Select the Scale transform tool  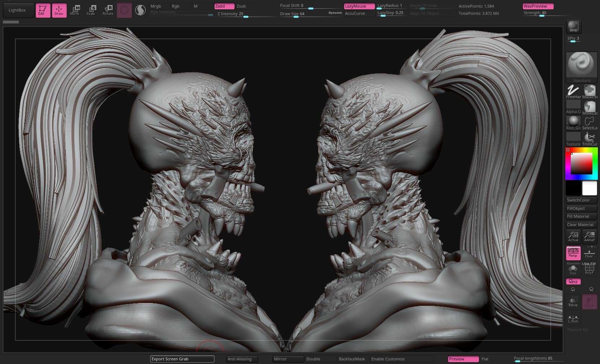91,10
